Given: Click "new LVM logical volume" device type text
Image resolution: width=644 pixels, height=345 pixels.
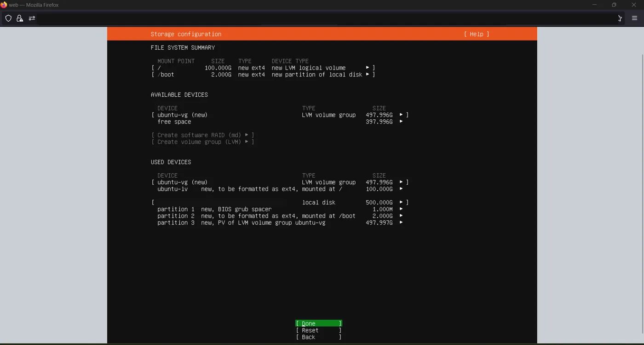Looking at the screenshot, I should pyautogui.click(x=309, y=68).
